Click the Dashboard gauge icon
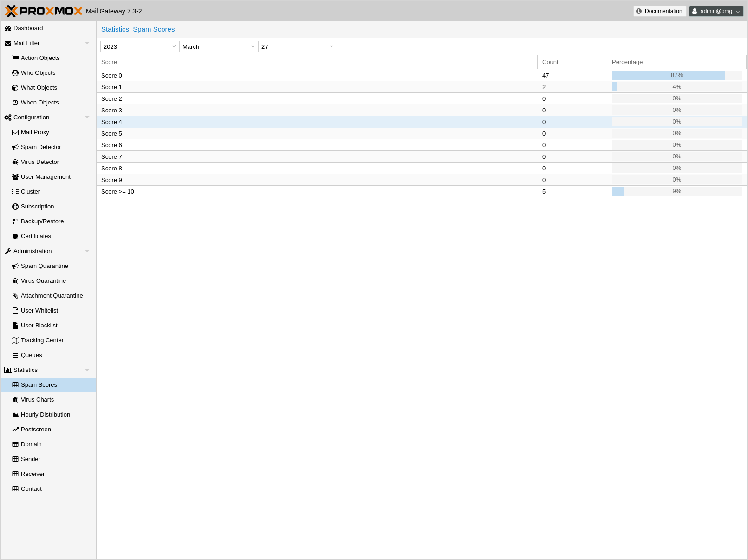 click(x=8, y=28)
